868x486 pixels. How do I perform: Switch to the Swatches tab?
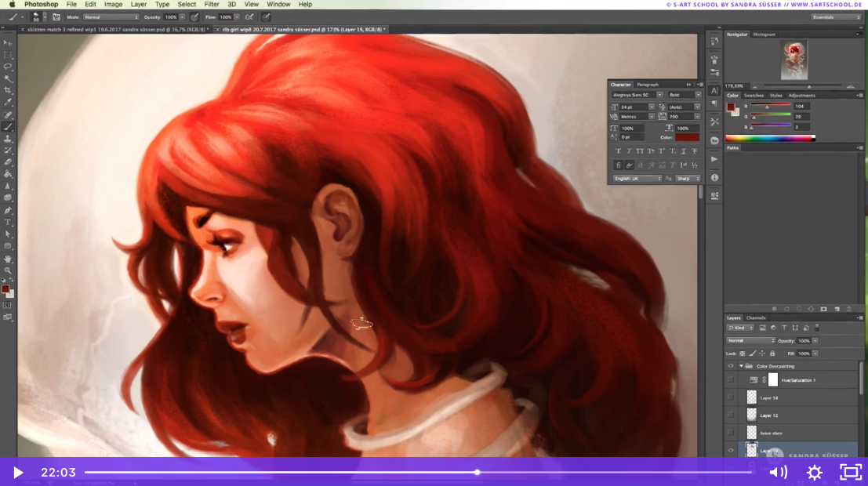754,95
